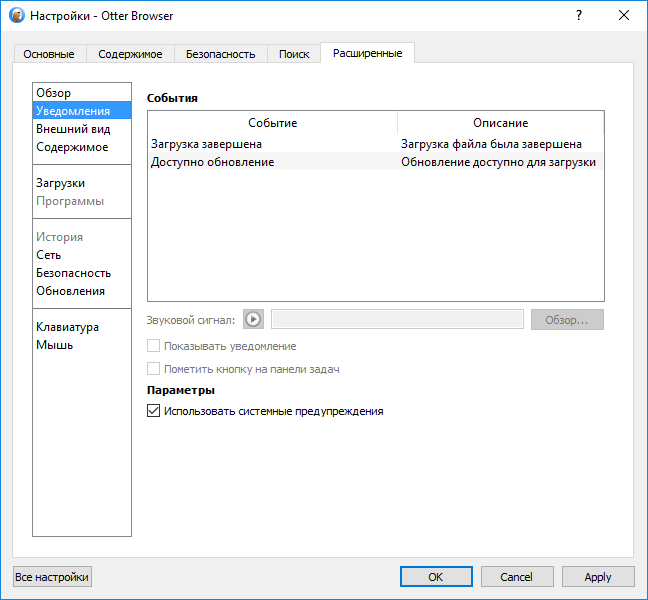Open the Безопасность tab
The width and height of the screenshot is (648, 600).
(220, 54)
